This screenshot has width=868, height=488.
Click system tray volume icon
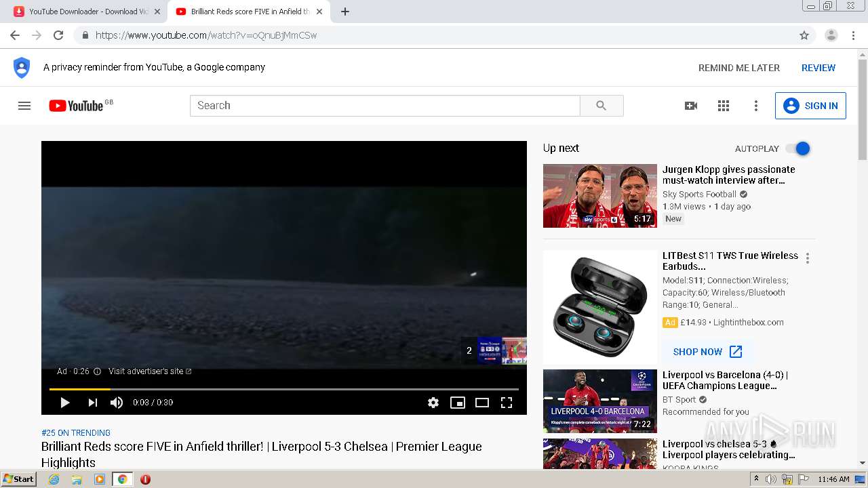772,479
